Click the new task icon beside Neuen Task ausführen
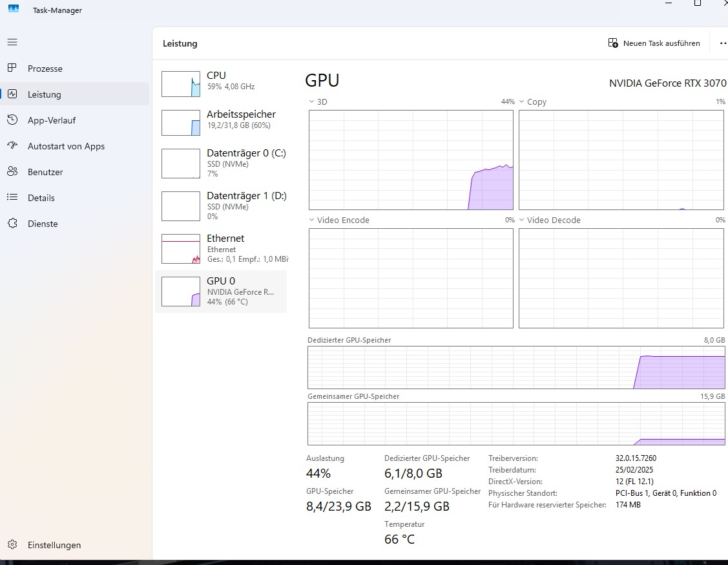Screen dimensions: 728x565 point(613,43)
